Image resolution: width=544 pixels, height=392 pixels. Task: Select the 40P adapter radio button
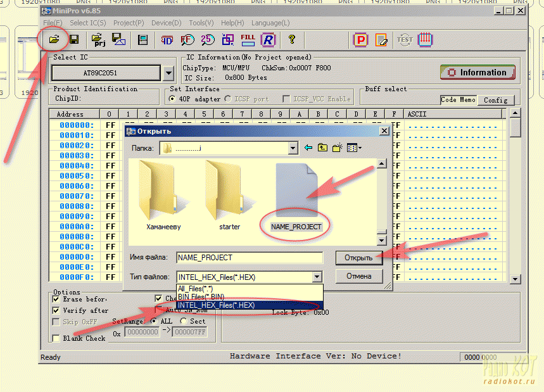pos(172,99)
